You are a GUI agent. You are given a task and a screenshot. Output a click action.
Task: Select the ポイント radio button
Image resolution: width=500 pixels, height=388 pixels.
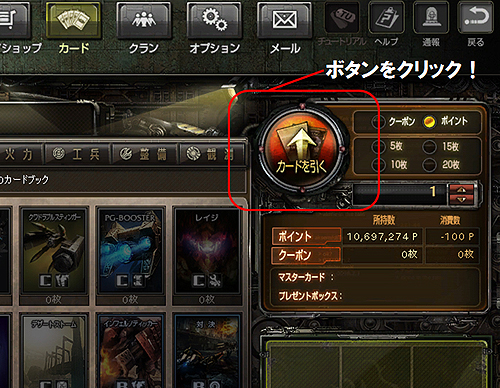point(429,122)
